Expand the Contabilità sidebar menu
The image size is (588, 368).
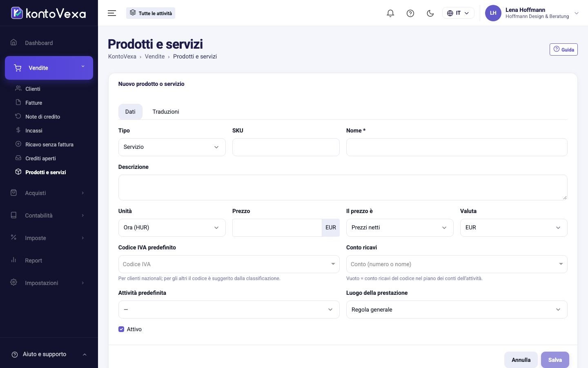point(49,215)
